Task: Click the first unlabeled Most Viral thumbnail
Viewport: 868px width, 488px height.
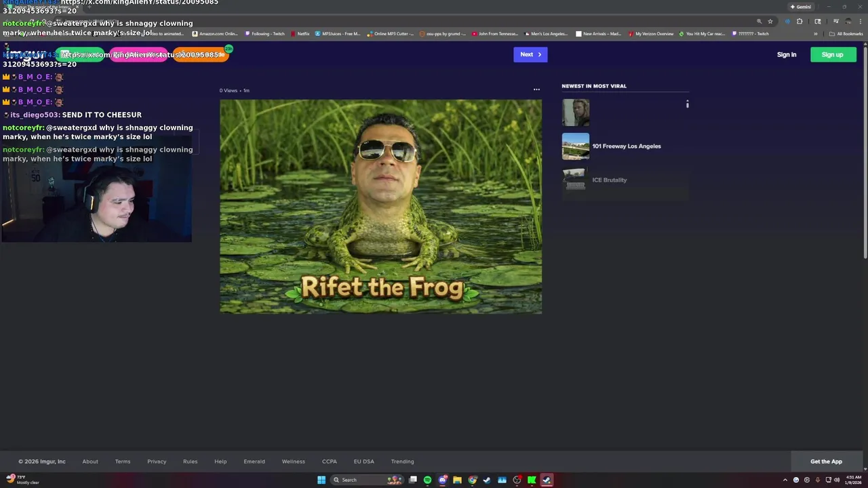Action: pyautogui.click(x=575, y=113)
